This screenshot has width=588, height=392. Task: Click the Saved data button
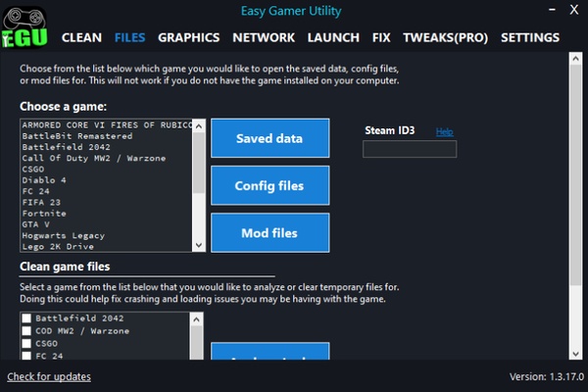tap(270, 138)
